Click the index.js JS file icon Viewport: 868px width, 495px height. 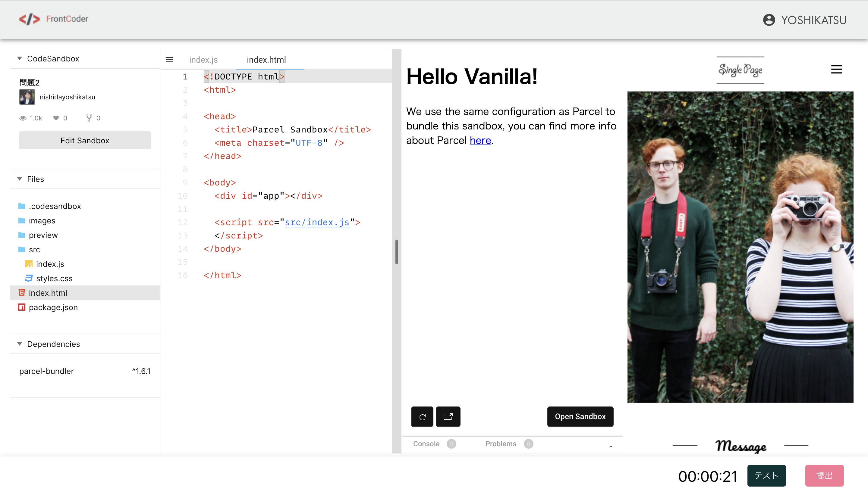coord(29,264)
